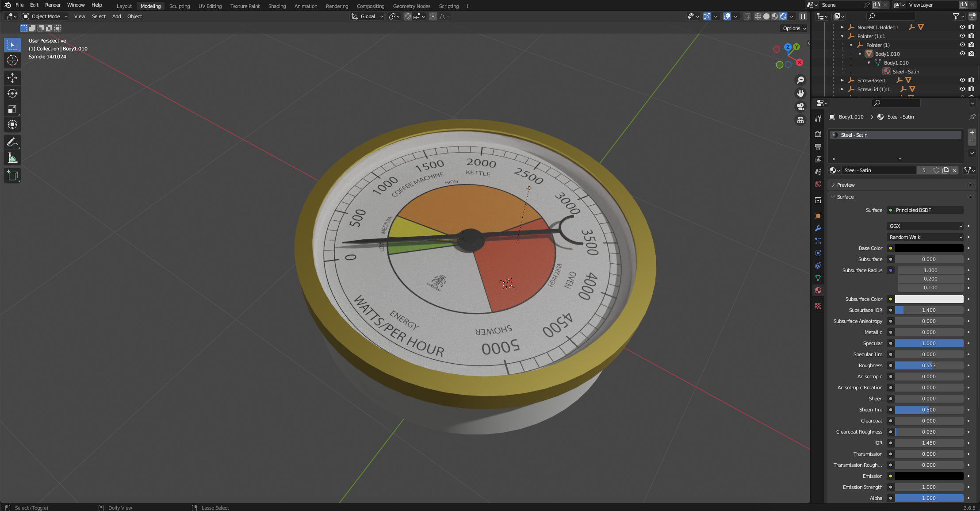Image resolution: width=980 pixels, height=511 pixels.
Task: Open the Random Walk subsurface method dropdown
Action: pos(925,237)
